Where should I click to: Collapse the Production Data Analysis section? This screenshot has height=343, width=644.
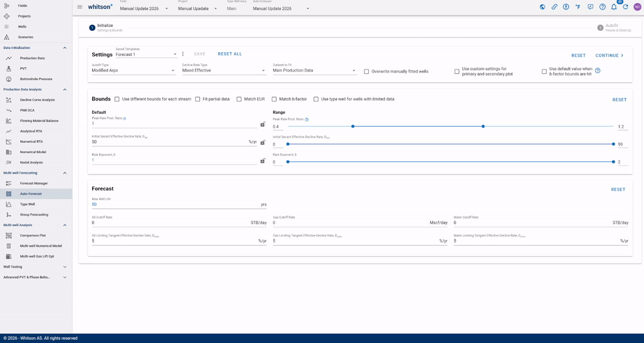click(64, 89)
